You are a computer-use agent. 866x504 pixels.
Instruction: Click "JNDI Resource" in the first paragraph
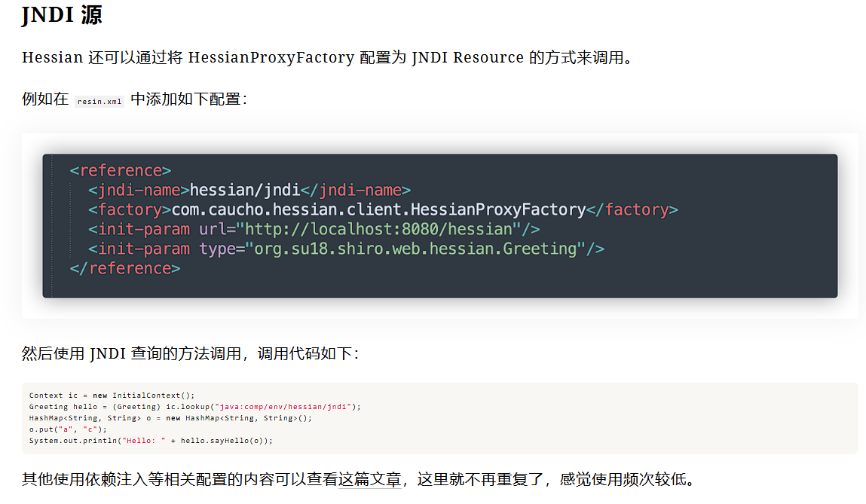pos(467,57)
